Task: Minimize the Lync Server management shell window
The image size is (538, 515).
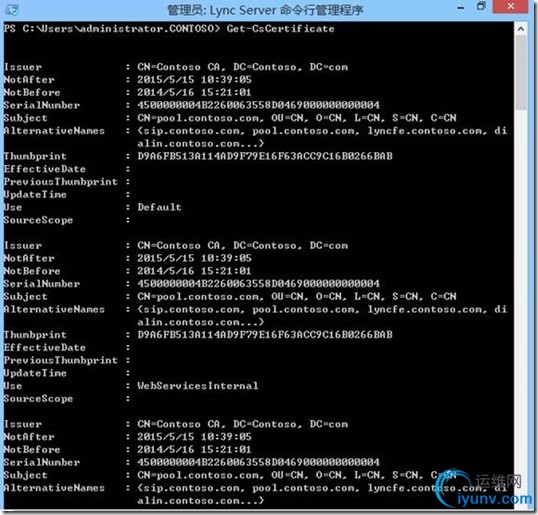Action: coord(461,8)
